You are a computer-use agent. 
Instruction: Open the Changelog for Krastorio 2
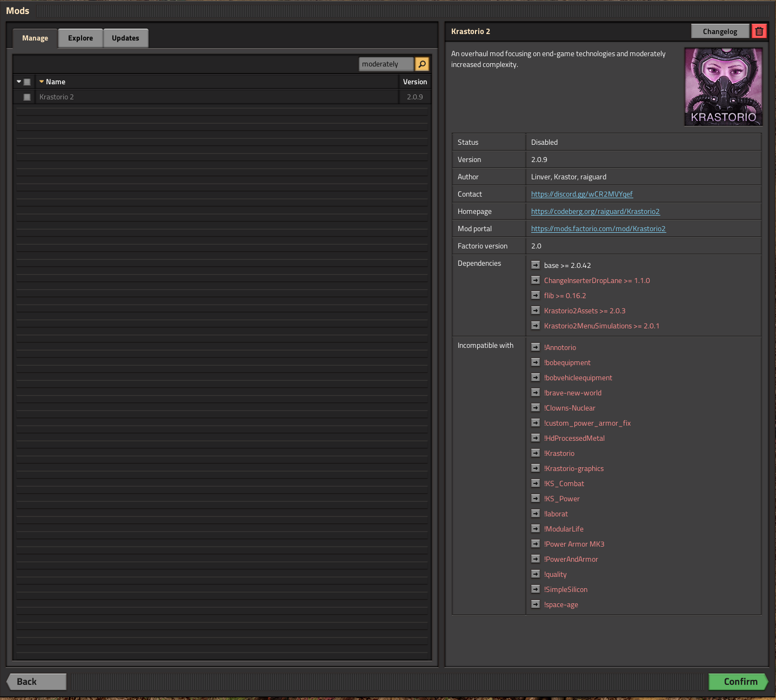pos(720,31)
